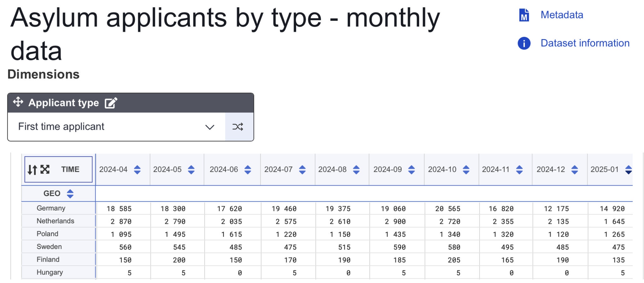Click the 2024-08 column header text
644x283 pixels.
pyautogui.click(x=332, y=169)
